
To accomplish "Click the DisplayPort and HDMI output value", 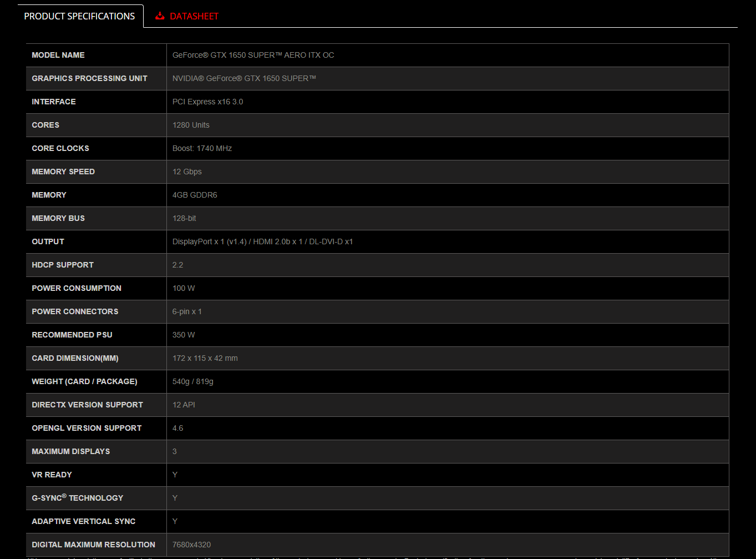I will click(x=262, y=241).
